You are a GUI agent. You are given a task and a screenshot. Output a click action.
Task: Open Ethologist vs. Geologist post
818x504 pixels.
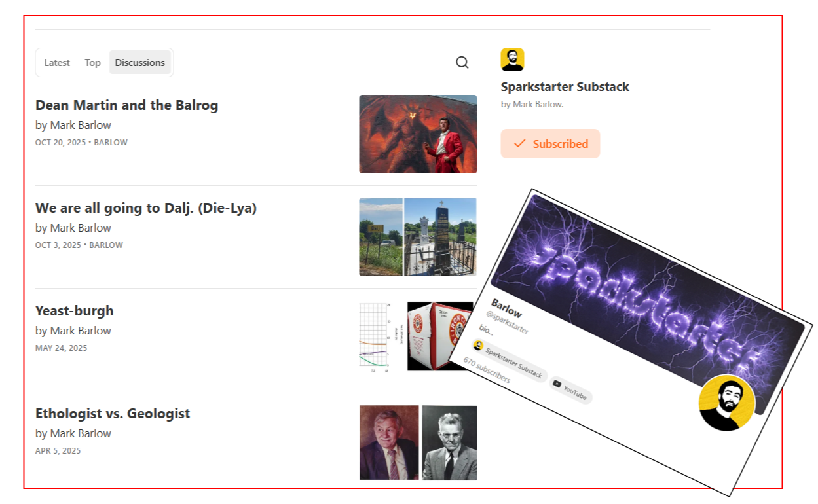(113, 414)
